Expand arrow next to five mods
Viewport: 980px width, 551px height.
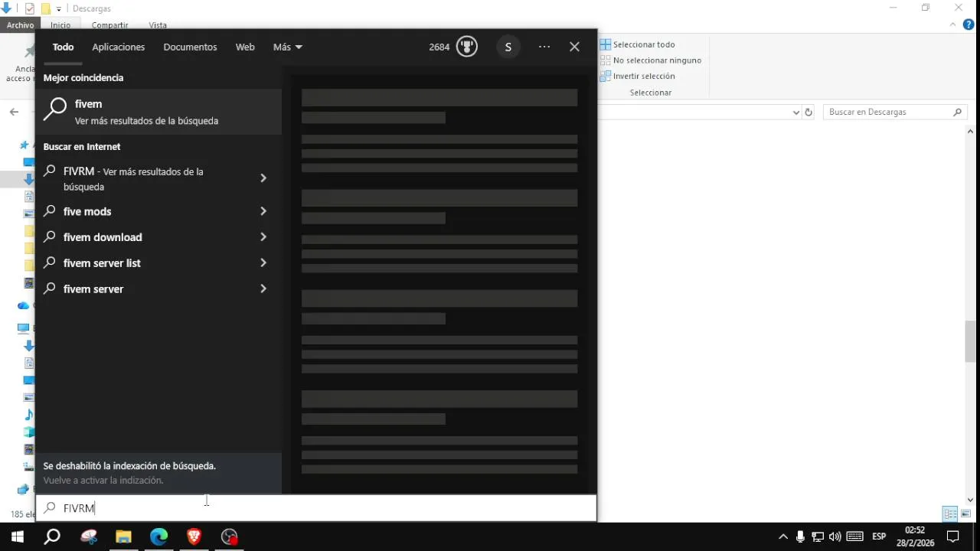tap(263, 211)
